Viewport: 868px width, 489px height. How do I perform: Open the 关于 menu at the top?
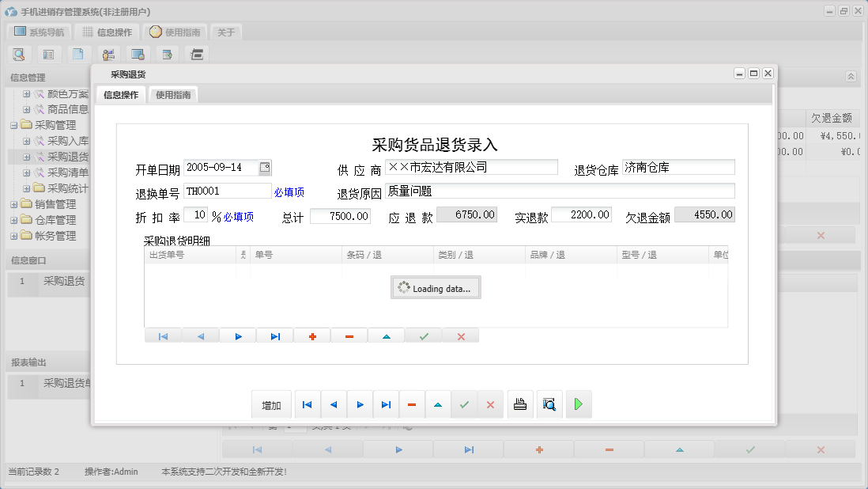226,32
